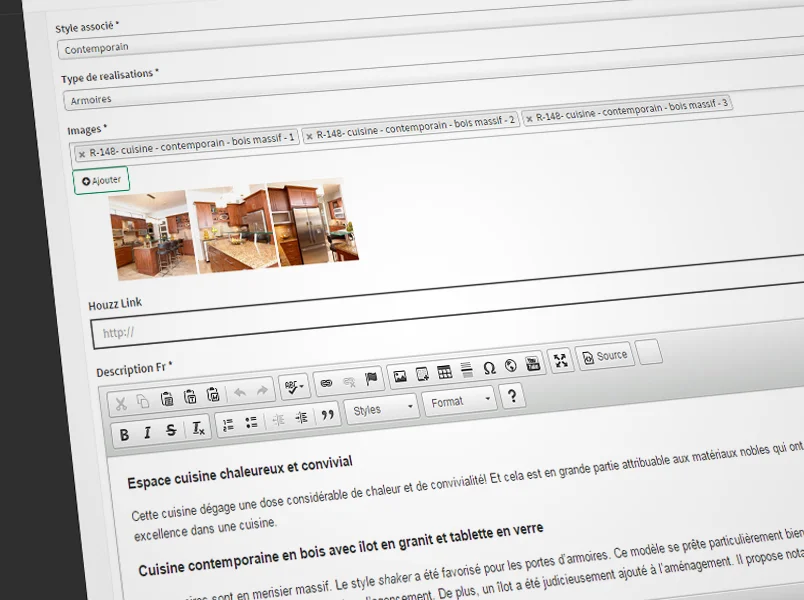Remove the bois massif - 1 image tag
Viewport: 804px width, 600px height.
tap(82, 154)
